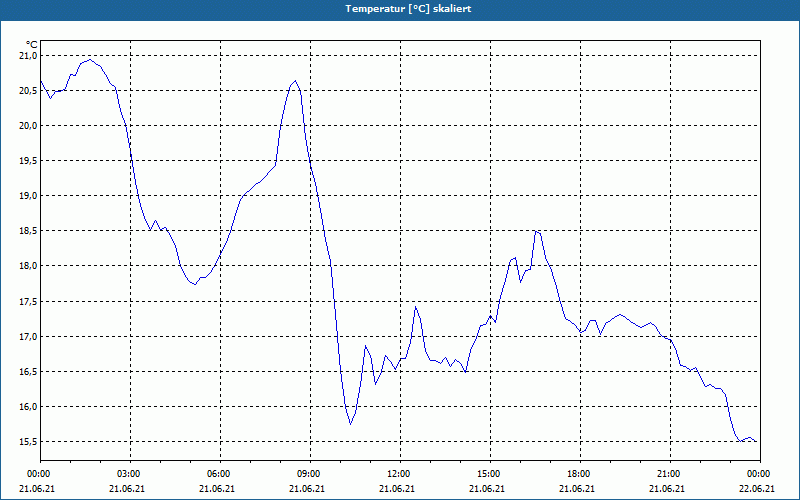The width and height of the screenshot is (800, 500).
Task: Click the 21.06.21 date under the first 00:00
Action: [37, 489]
